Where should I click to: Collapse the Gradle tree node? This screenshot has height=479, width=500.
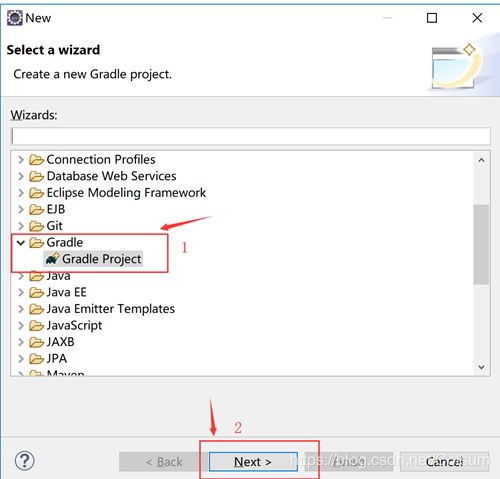[21, 243]
